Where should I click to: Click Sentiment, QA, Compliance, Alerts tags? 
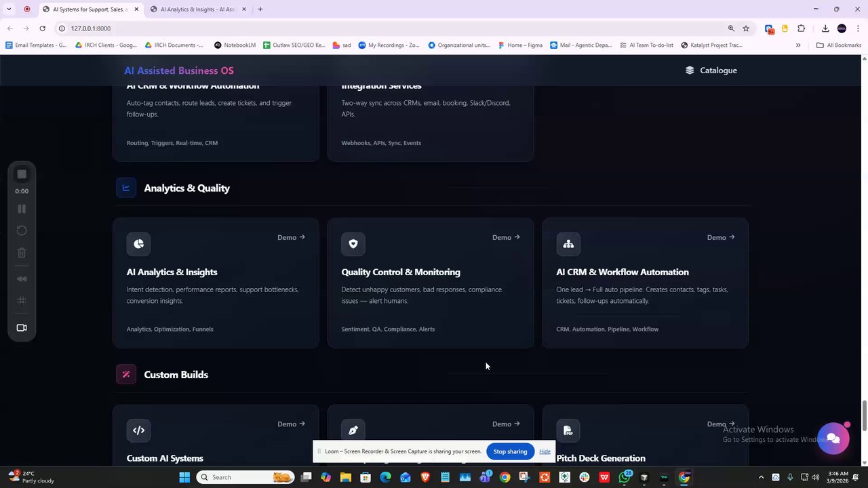388,329
